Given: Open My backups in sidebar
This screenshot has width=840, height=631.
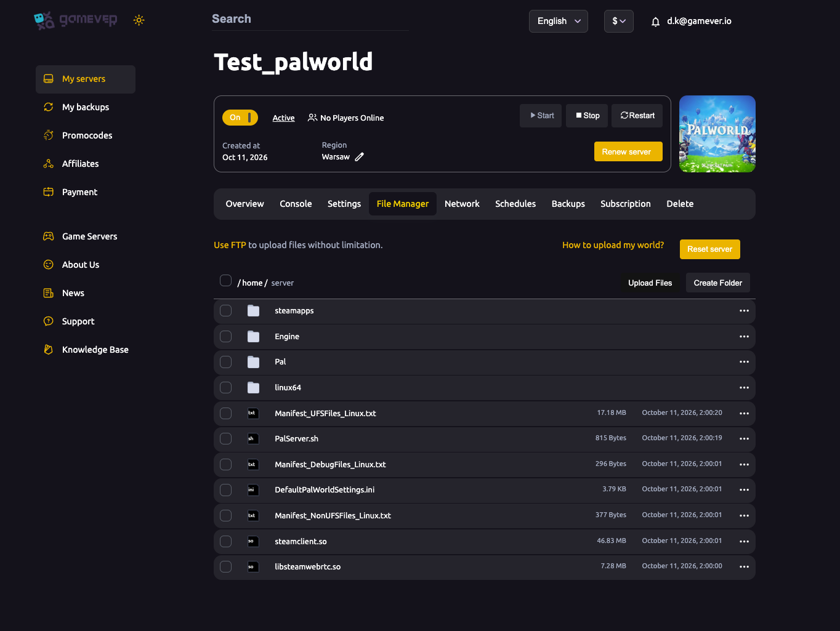Looking at the screenshot, I should click(x=86, y=107).
